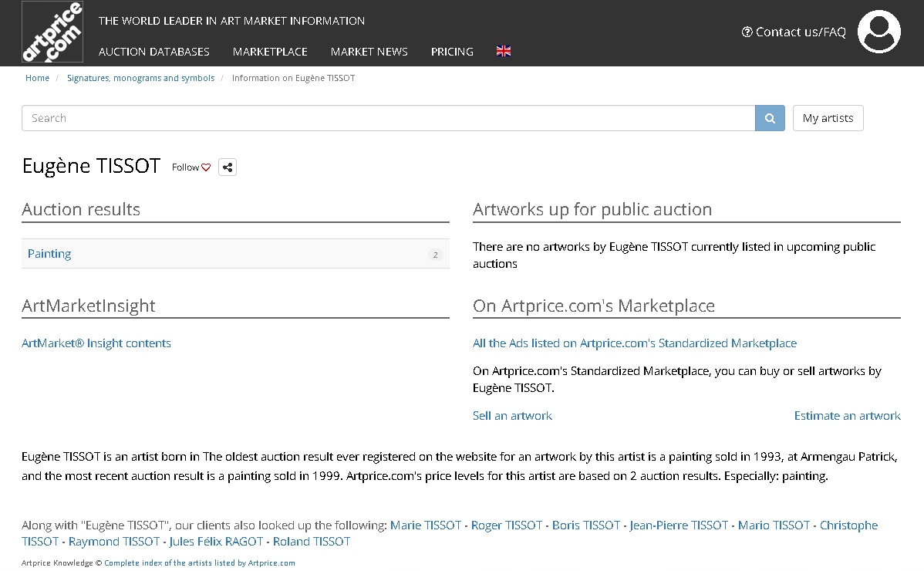This screenshot has height=571, width=924.
Task: Click the share icon next to Follow
Action: (227, 167)
